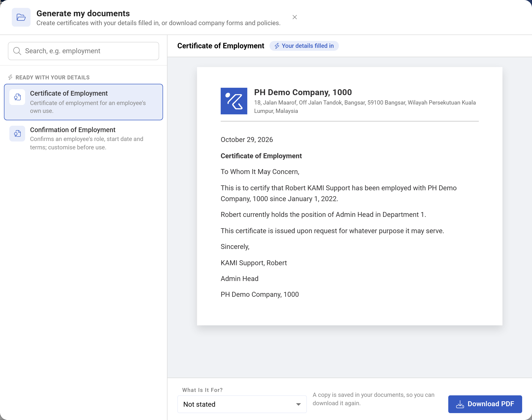Screen dimensions: 532x420
Task: Click 'A copy is saved in your documents' note
Action: pyautogui.click(x=374, y=399)
